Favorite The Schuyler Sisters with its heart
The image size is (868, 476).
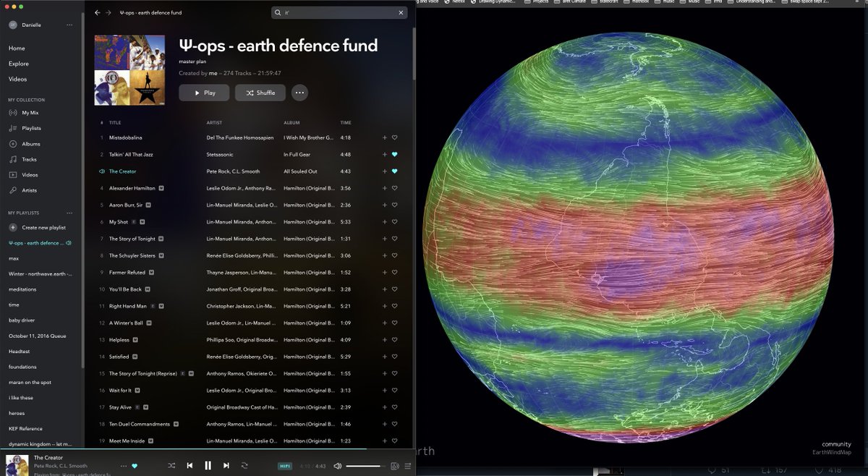point(395,256)
